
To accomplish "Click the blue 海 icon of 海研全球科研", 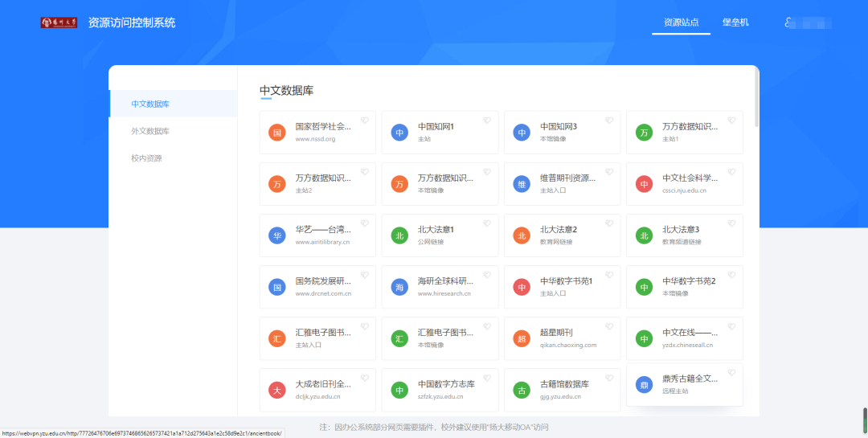I will 399,287.
